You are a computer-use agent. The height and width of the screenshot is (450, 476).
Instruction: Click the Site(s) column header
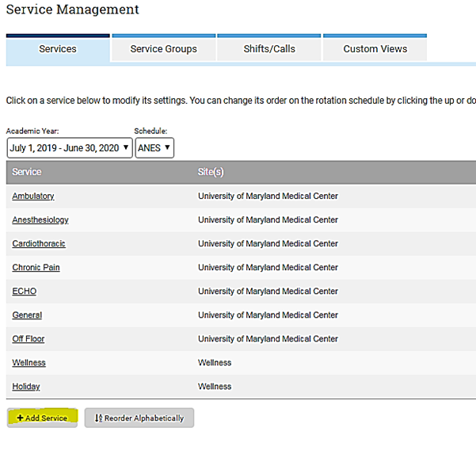pos(211,172)
